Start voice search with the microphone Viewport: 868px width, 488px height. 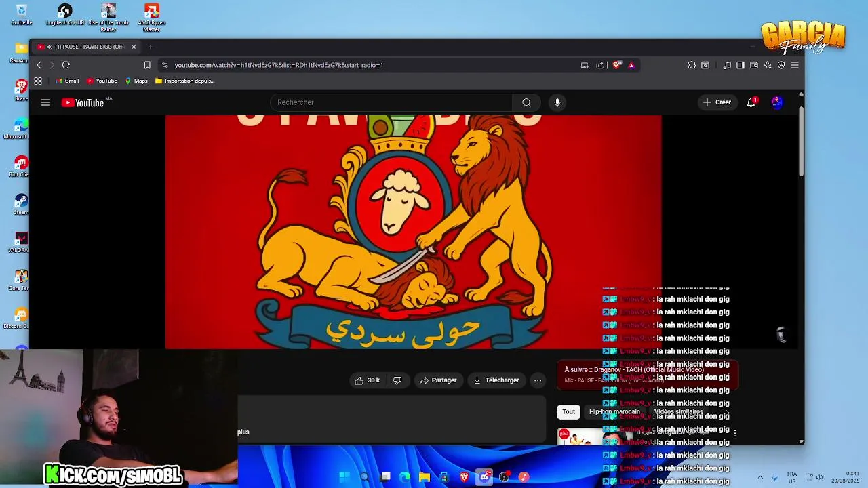[557, 102]
